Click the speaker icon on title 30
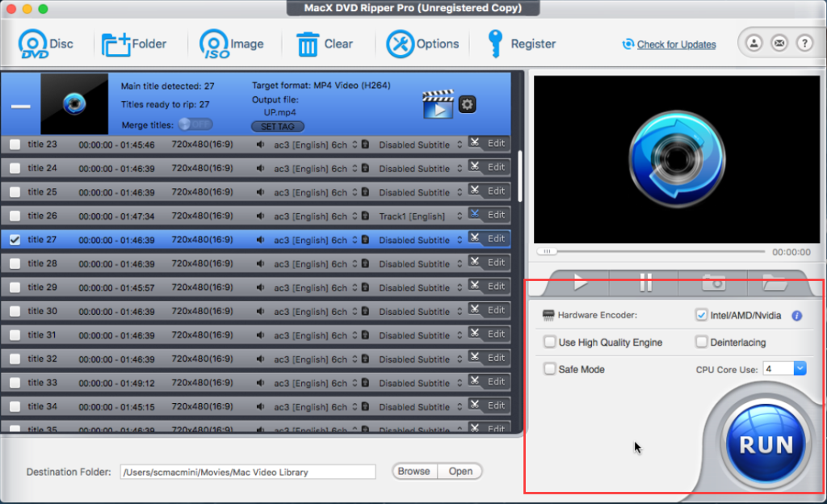827x504 pixels. 260,311
